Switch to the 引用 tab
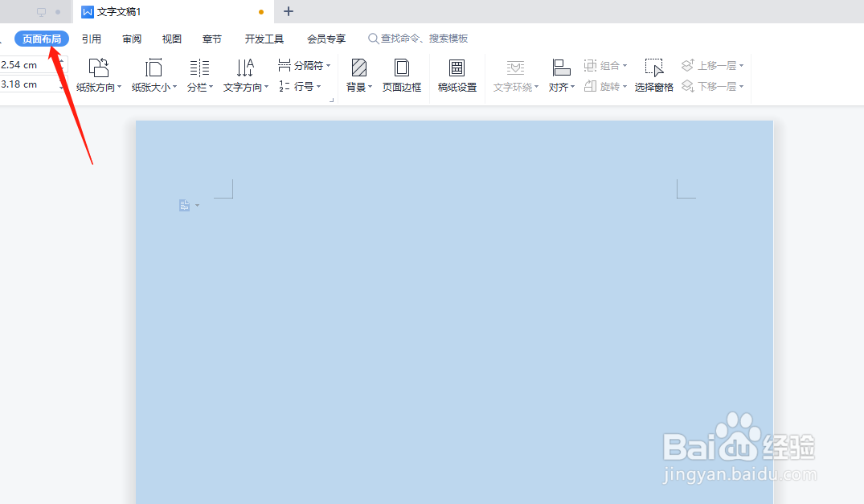Screen dimensions: 864x504 pyautogui.click(x=92, y=39)
